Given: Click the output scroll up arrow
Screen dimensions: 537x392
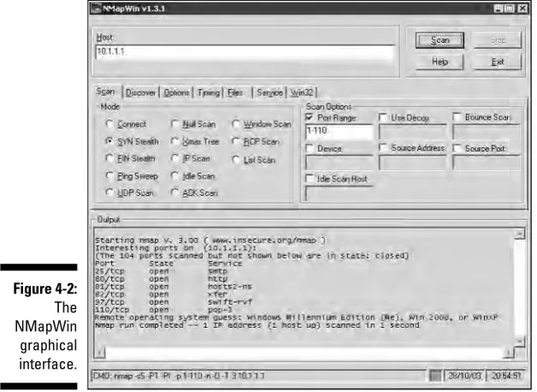Looking at the screenshot, I should pyautogui.click(x=519, y=234).
